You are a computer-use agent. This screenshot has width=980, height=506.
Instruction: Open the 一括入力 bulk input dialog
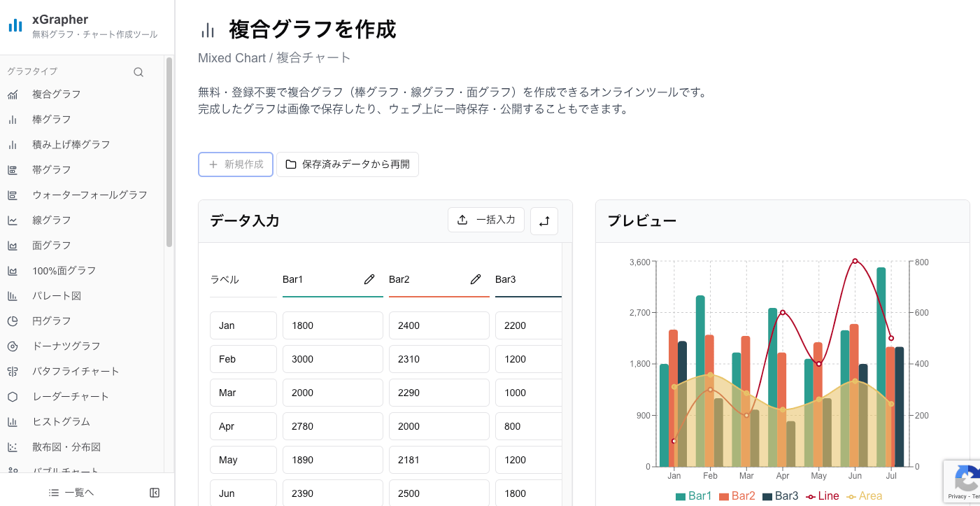tap(486, 219)
